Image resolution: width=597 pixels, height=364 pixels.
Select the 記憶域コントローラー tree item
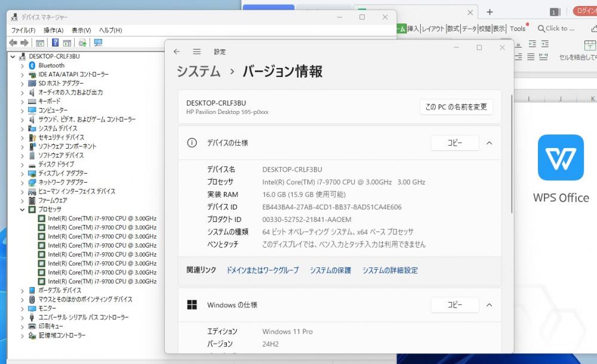pyautogui.click(x=61, y=335)
